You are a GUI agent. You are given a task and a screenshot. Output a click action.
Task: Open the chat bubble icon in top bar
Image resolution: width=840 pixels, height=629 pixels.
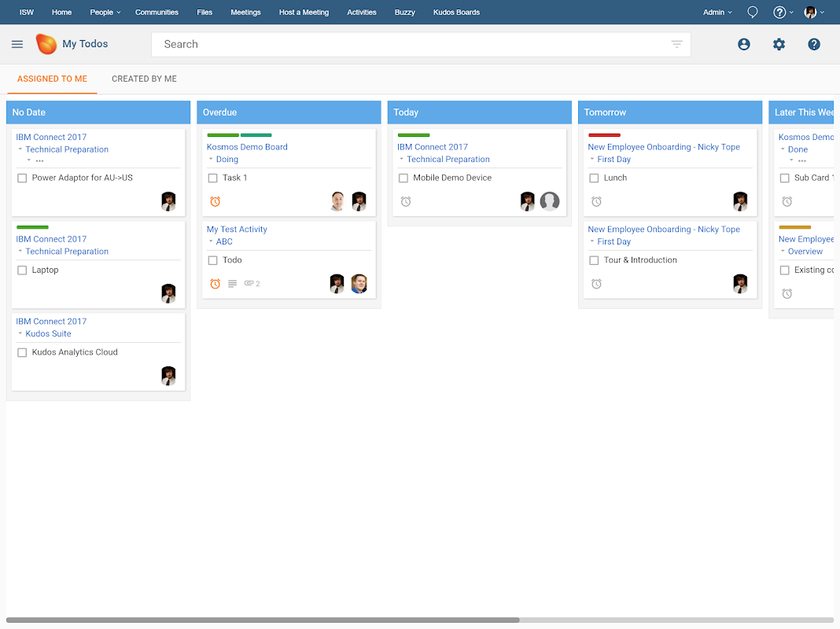(752, 13)
